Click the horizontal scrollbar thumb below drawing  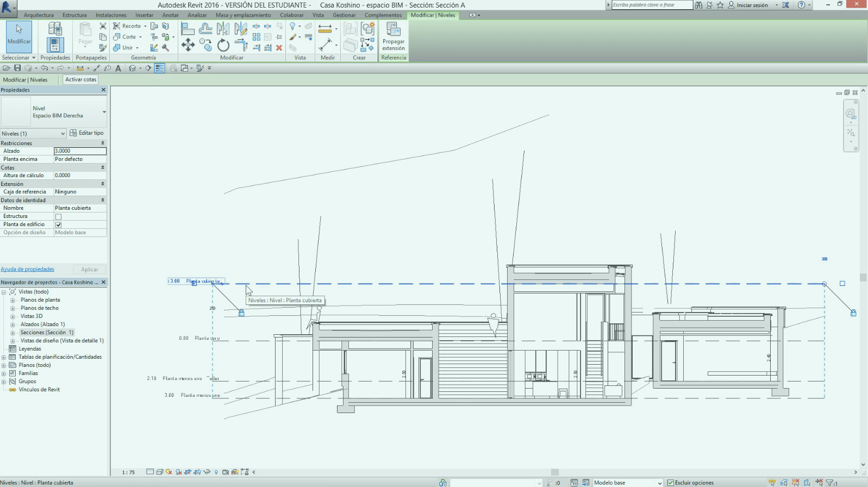555,472
